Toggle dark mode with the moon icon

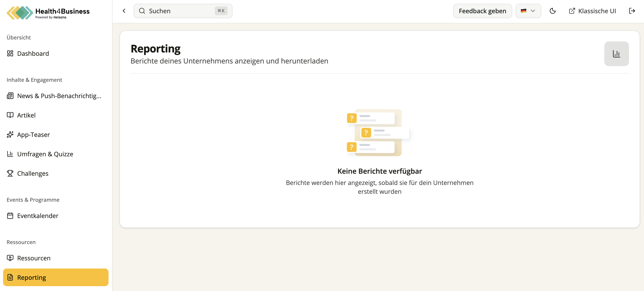(552, 11)
